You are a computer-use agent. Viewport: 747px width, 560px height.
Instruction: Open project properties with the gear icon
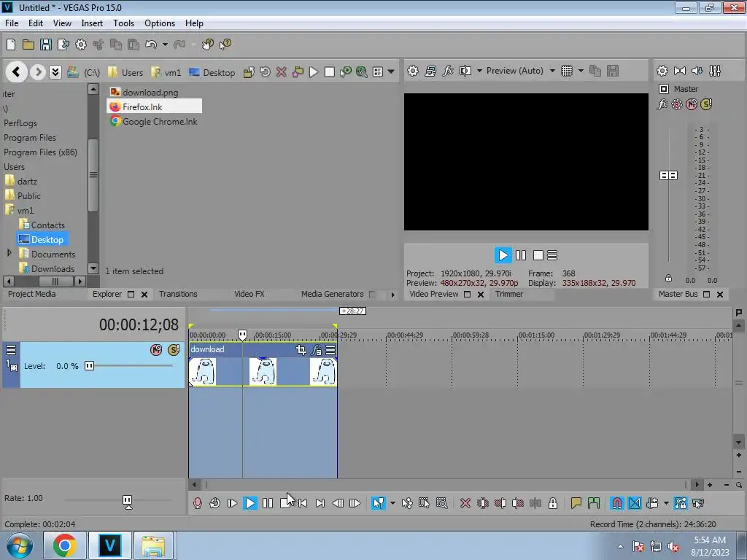pyautogui.click(x=81, y=44)
